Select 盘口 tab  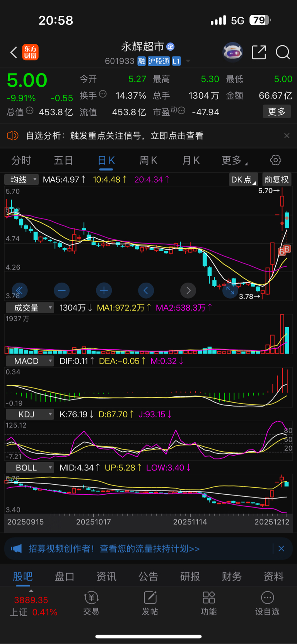pos(65,577)
